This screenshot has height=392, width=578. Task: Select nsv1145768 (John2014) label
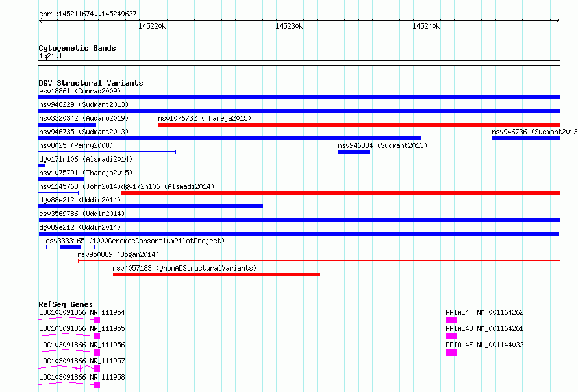pos(80,186)
